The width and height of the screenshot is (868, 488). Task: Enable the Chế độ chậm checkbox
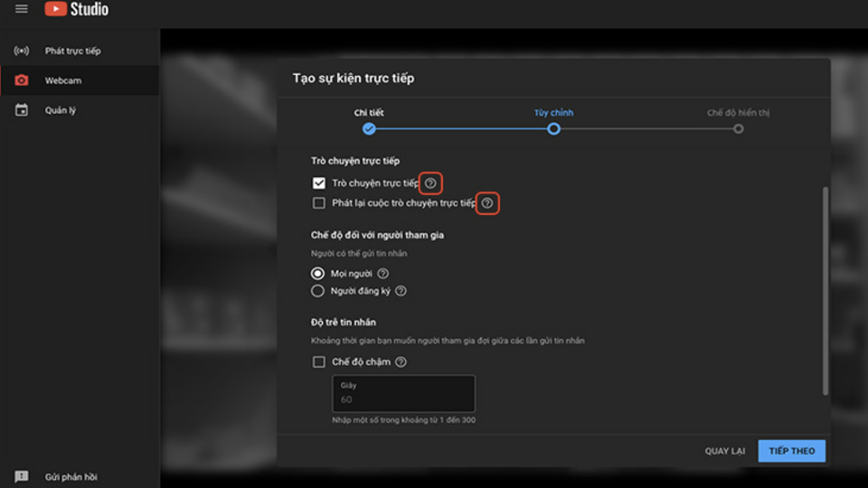click(x=319, y=361)
